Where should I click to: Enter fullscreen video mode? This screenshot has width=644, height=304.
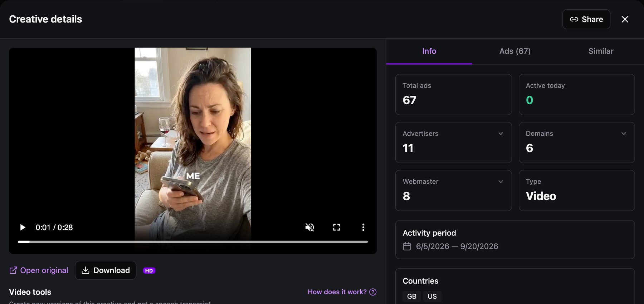337,228
